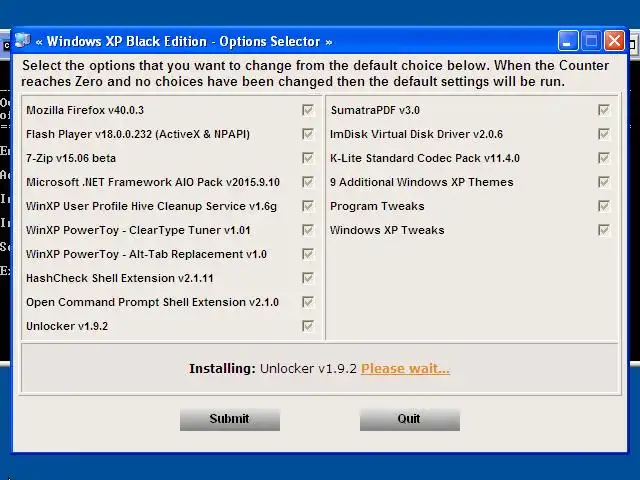This screenshot has width=640, height=480.
Task: Uncheck the Flash Player v18.0.0.232 checkbox
Action: [308, 134]
